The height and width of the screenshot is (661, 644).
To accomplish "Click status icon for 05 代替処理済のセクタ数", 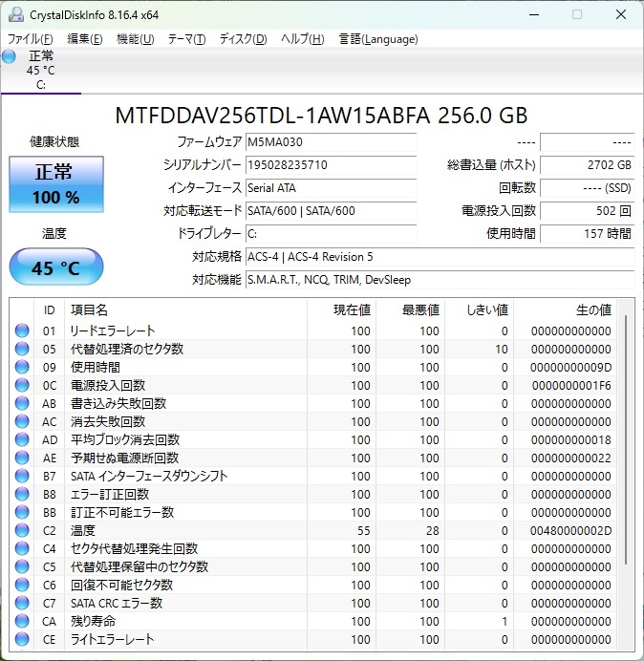I will 22,349.
